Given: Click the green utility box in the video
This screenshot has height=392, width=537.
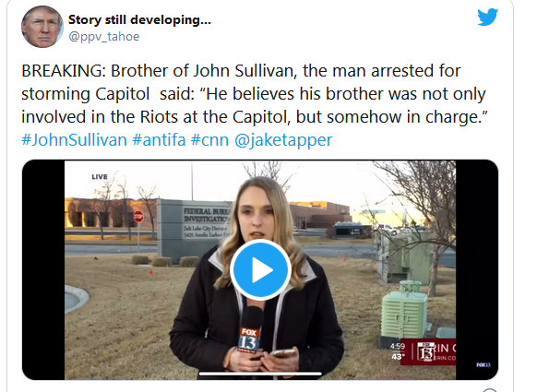Looking at the screenshot, I should point(404,314).
